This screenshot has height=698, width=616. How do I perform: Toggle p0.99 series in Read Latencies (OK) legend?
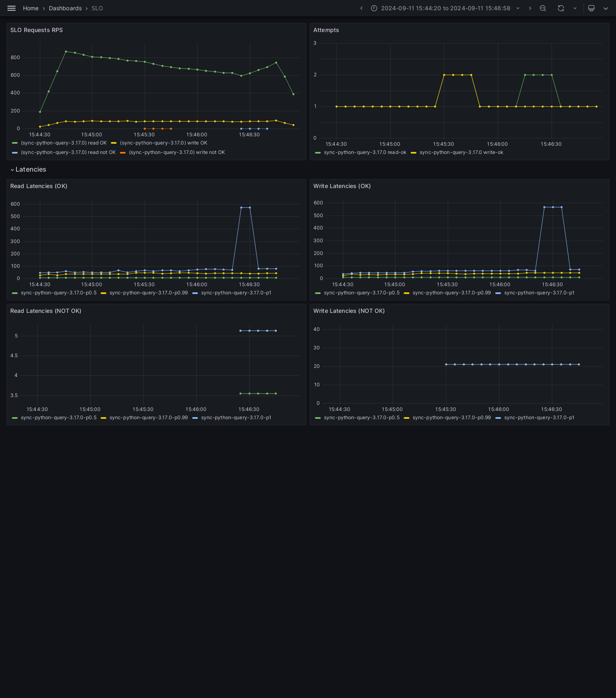click(x=149, y=293)
